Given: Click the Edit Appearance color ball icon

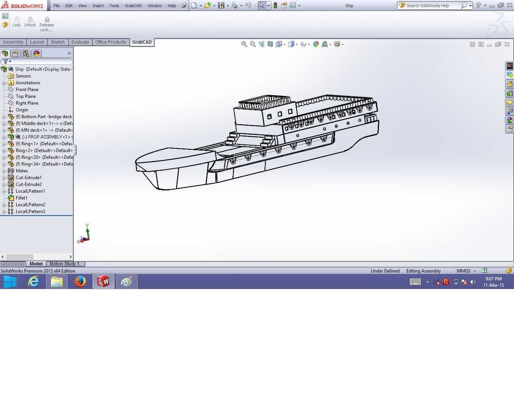Looking at the screenshot, I should tap(316, 44).
